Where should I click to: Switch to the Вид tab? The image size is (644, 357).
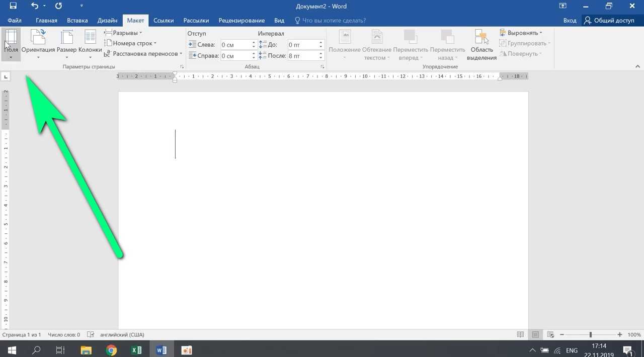point(279,21)
